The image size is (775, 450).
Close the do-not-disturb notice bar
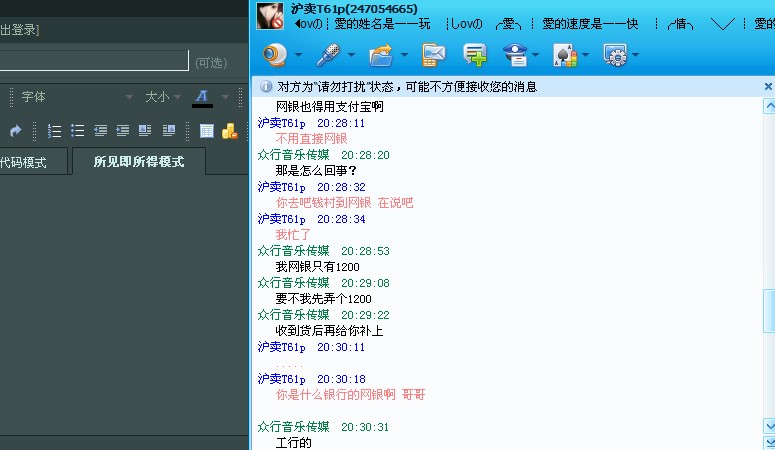point(768,87)
